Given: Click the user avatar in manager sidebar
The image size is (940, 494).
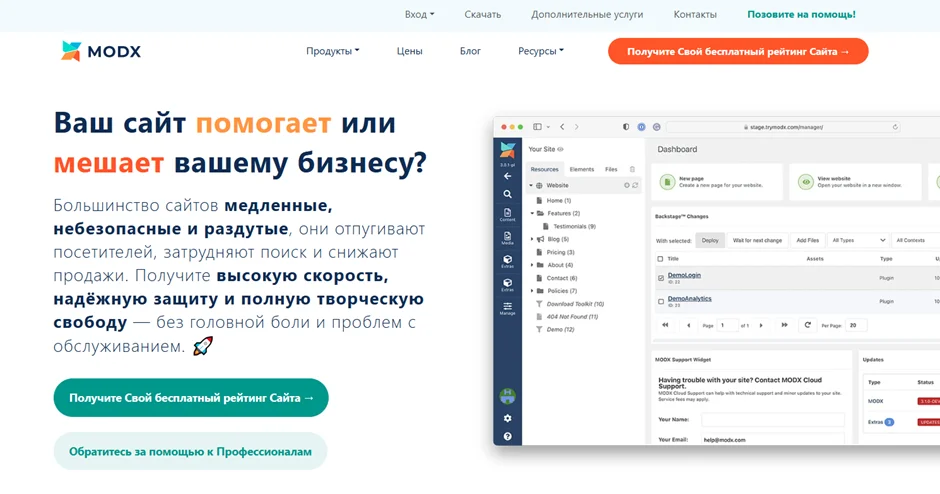Looking at the screenshot, I should pyautogui.click(x=508, y=396).
